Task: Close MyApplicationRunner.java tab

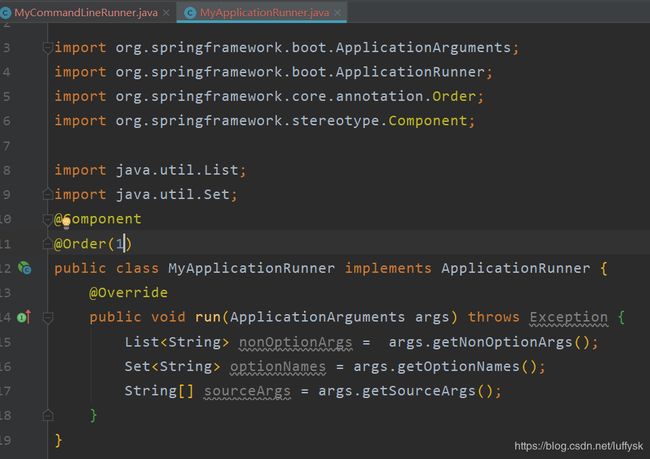Action: click(338, 13)
